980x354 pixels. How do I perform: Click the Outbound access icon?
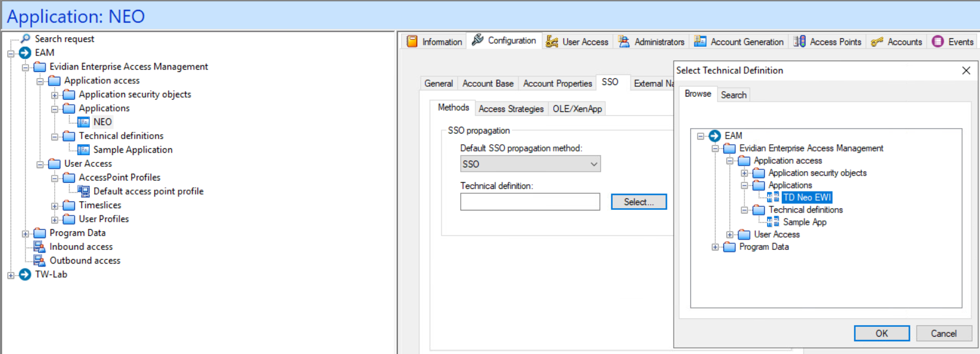39,260
